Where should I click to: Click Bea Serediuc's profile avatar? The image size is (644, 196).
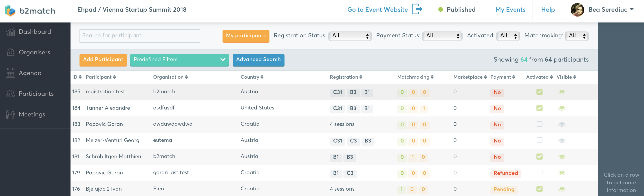(x=577, y=10)
